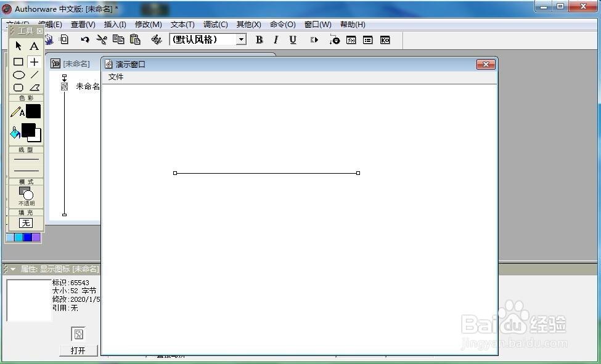Open the Knowledge Objects window
Screen dimensions: 601x364
tap(385, 40)
